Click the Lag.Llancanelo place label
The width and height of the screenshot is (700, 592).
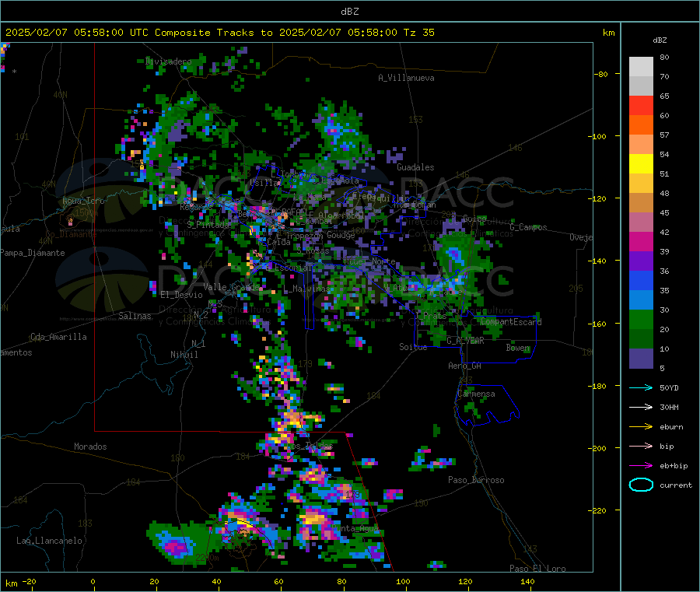(49, 541)
